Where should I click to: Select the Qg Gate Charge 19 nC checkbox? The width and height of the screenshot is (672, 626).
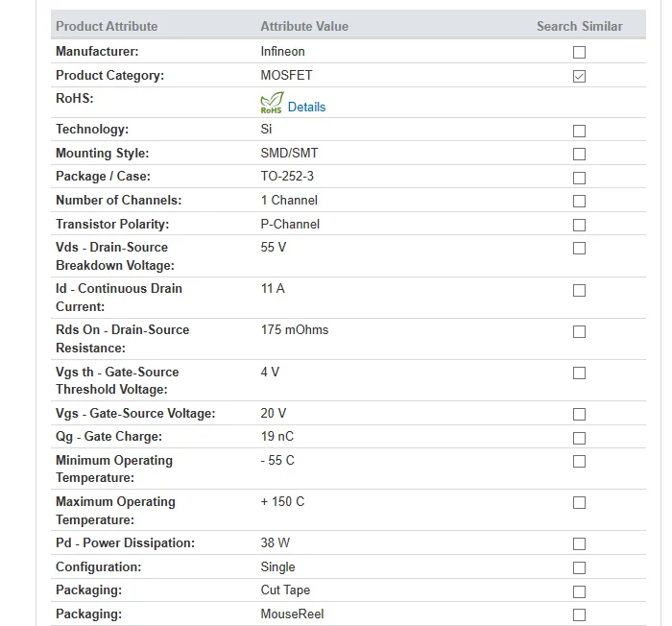tap(579, 438)
